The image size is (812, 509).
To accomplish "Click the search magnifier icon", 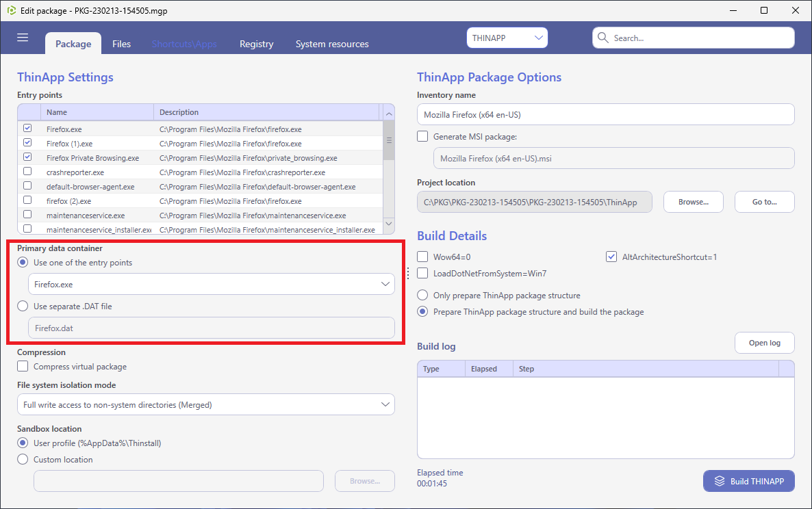I will [x=602, y=38].
